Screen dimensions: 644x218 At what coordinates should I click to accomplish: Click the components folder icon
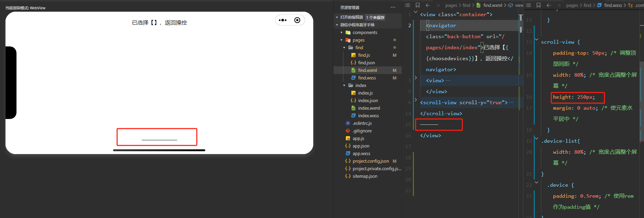[348, 33]
